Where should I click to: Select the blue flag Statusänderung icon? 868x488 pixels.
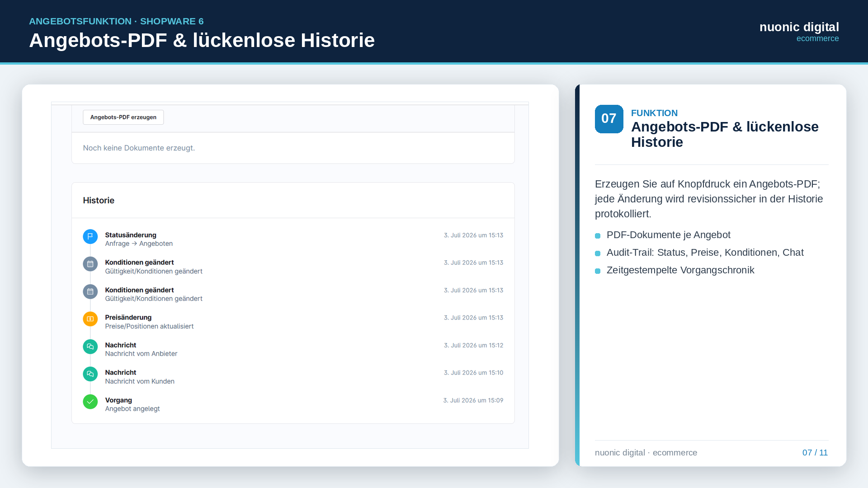pos(90,236)
